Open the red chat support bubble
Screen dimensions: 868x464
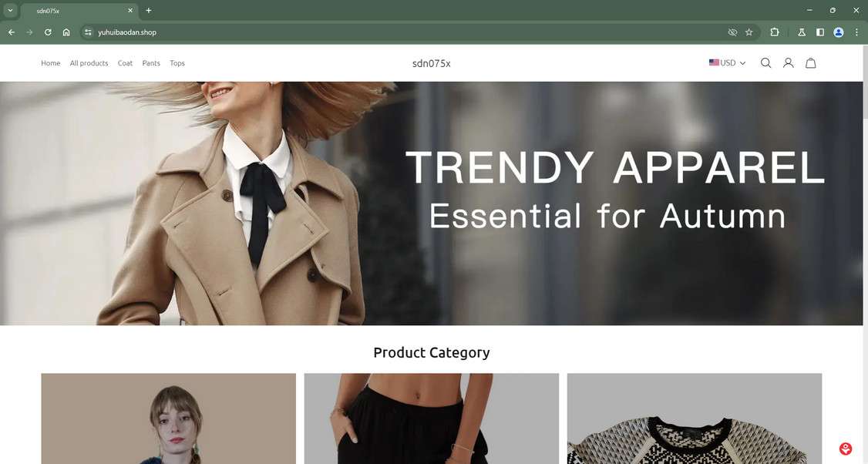click(x=846, y=449)
